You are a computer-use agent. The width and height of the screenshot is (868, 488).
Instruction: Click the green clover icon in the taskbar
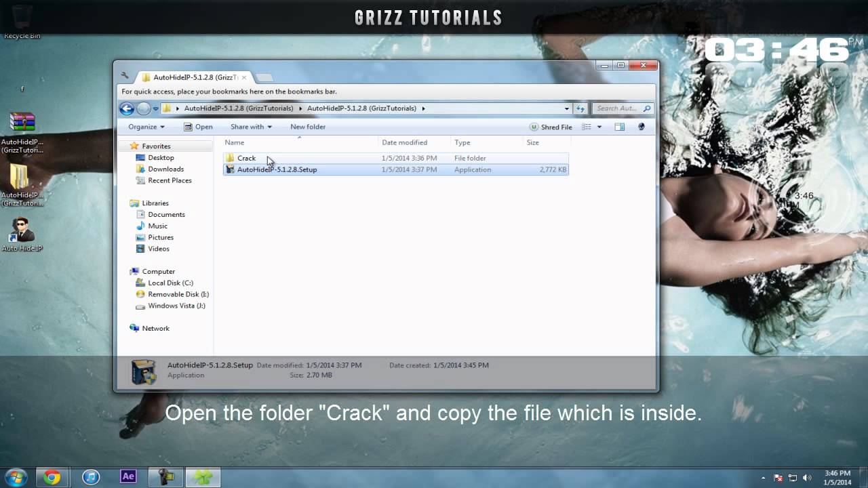203,477
